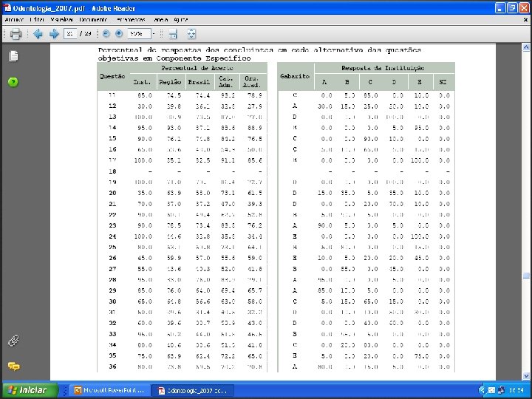
Task: Open the Pages panel in the left sidebar
Action: pos(13,56)
